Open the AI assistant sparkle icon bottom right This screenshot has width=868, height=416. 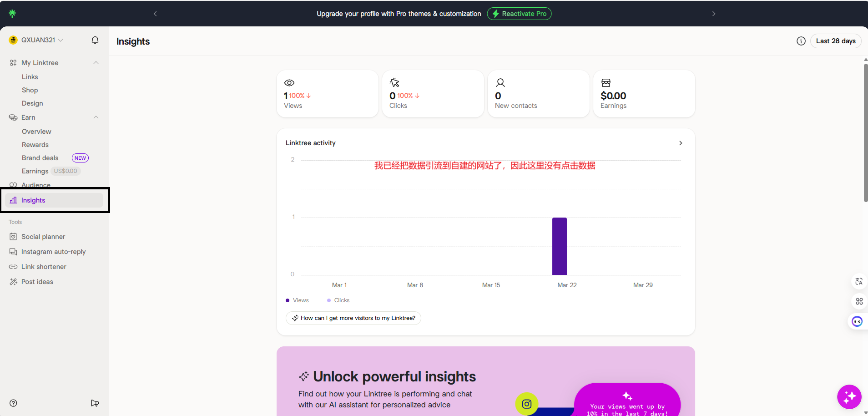point(849,396)
